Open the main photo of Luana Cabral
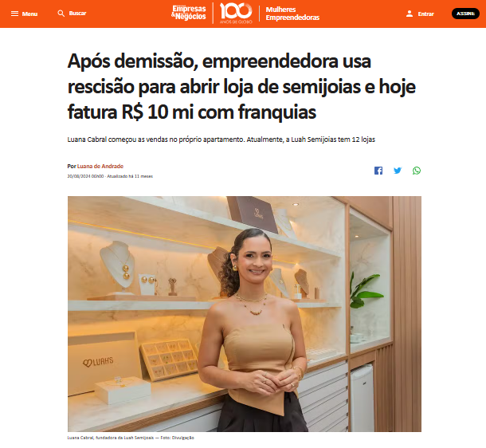The height and width of the screenshot is (448, 486). (245, 314)
